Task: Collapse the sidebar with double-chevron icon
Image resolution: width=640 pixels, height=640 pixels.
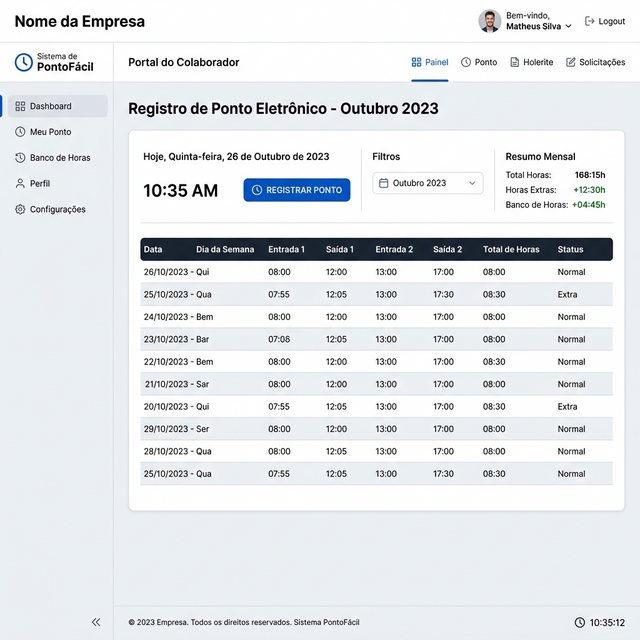Action: click(96, 622)
